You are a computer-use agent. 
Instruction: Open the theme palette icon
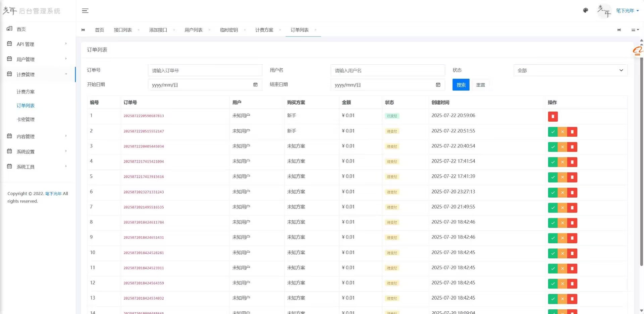[586, 10]
